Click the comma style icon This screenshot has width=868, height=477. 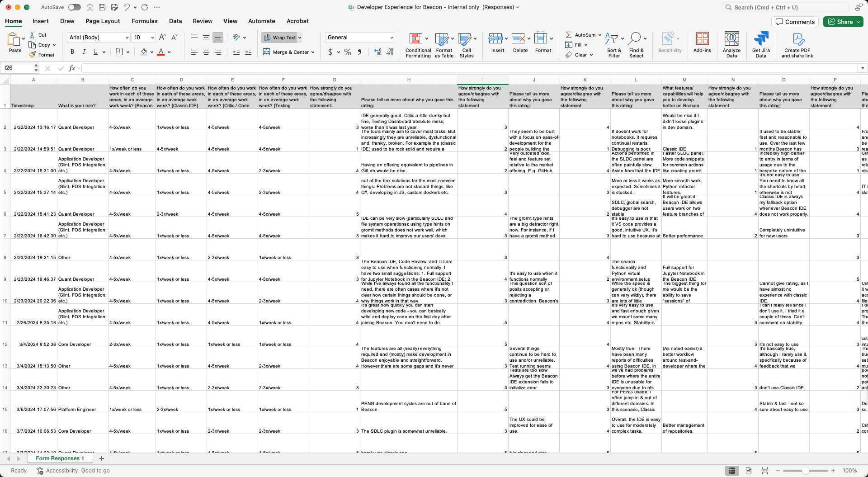tap(359, 52)
